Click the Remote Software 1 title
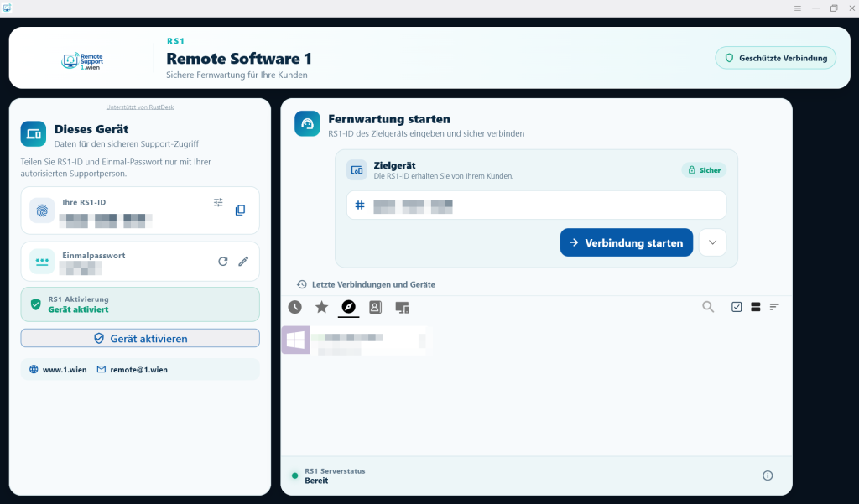859x504 pixels. (x=239, y=59)
